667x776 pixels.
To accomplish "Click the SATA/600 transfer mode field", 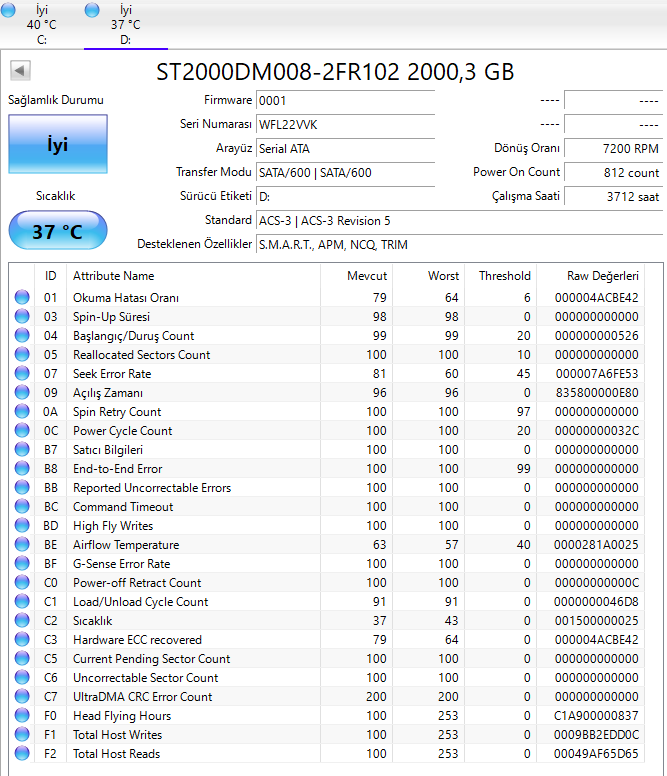I will (345, 172).
